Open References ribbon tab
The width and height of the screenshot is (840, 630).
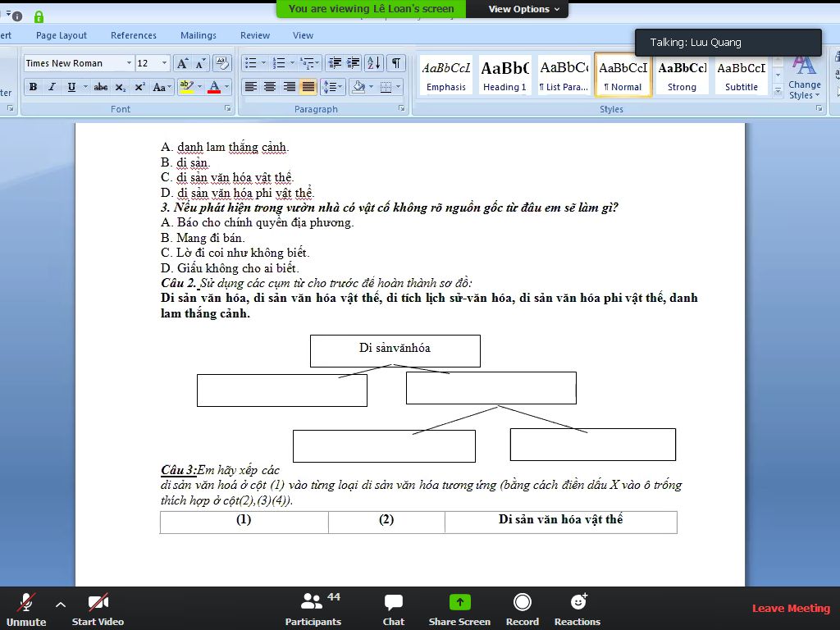pyautogui.click(x=134, y=35)
